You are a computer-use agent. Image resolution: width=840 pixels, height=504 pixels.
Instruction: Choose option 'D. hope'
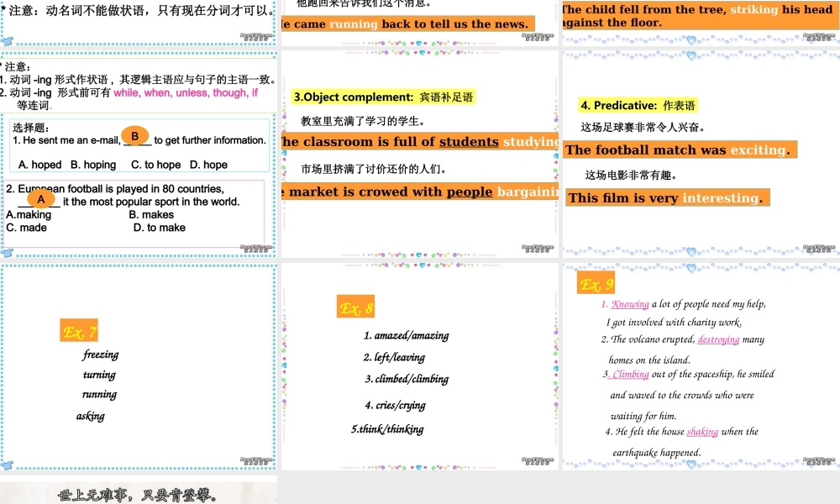click(208, 165)
